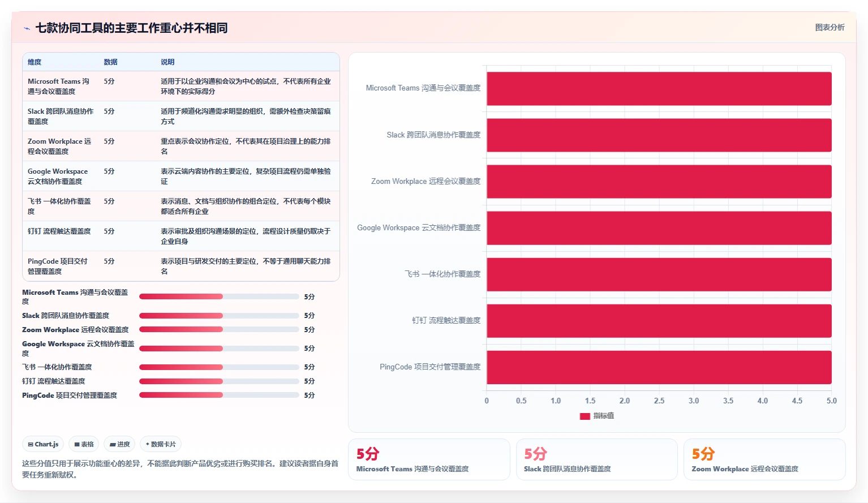868x503 pixels.
Task: Click the 5分 value in Slack table row
Action: [109, 111]
